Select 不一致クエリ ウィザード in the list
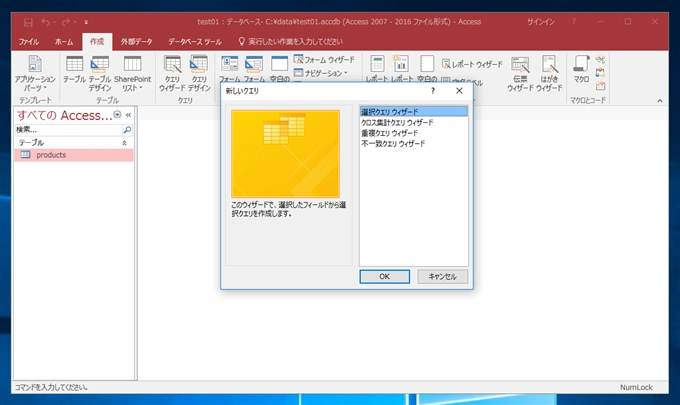 [414, 144]
